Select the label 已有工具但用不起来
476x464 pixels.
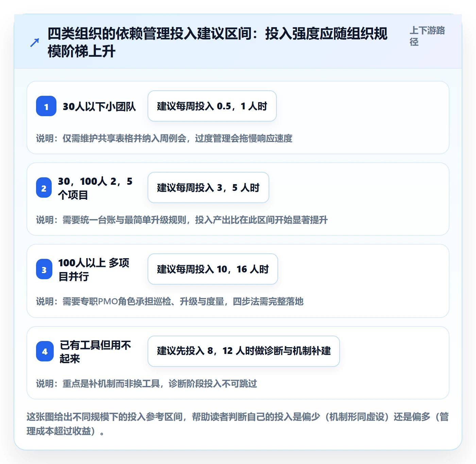96,352
